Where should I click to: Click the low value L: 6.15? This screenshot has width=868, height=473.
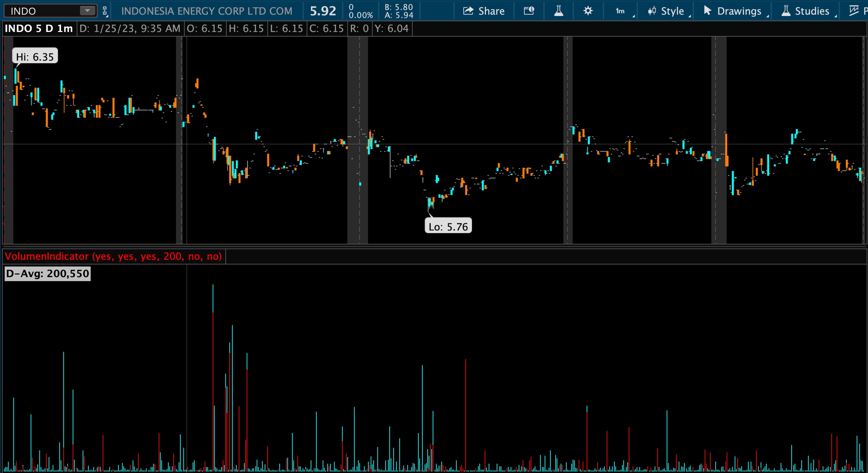(x=286, y=28)
